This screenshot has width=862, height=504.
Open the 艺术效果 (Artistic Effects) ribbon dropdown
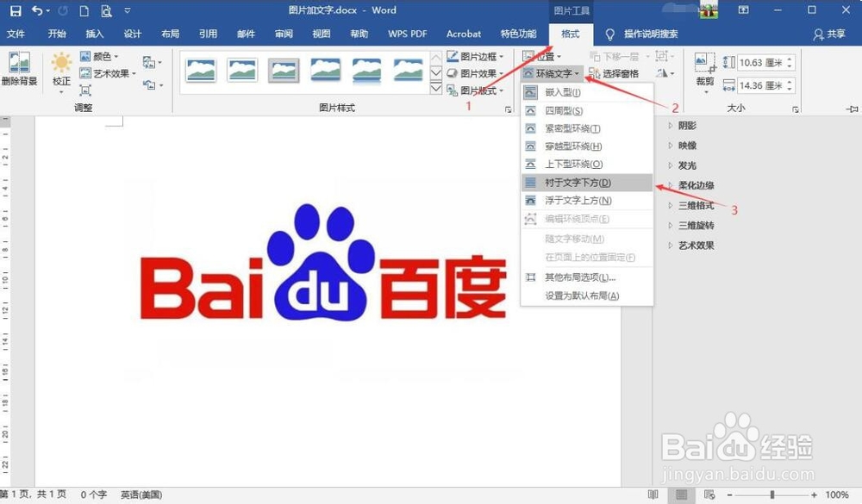tap(108, 73)
